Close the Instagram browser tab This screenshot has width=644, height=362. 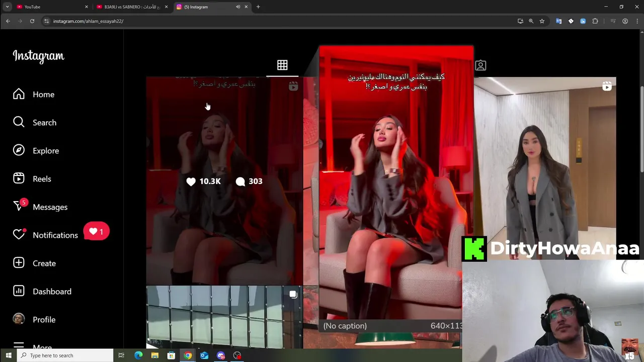pyautogui.click(x=246, y=7)
